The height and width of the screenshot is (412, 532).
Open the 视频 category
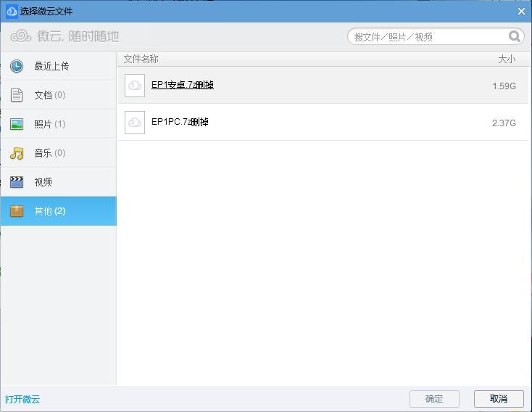point(43,182)
